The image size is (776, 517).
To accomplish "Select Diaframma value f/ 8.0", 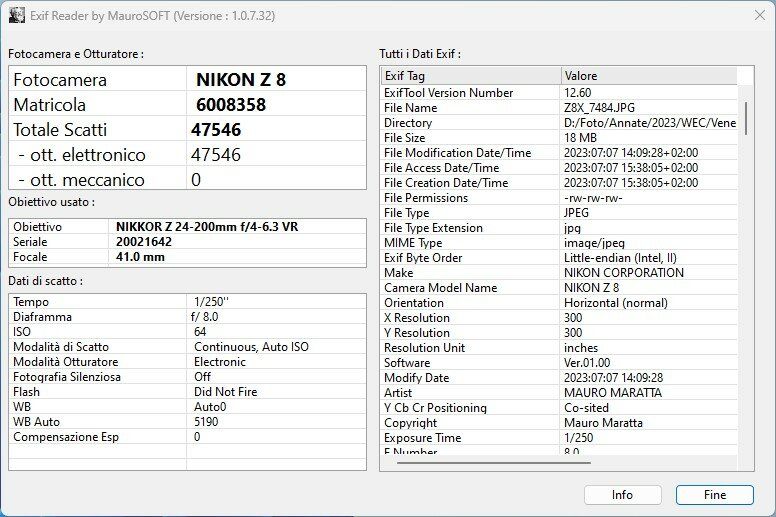I will [x=204, y=317].
